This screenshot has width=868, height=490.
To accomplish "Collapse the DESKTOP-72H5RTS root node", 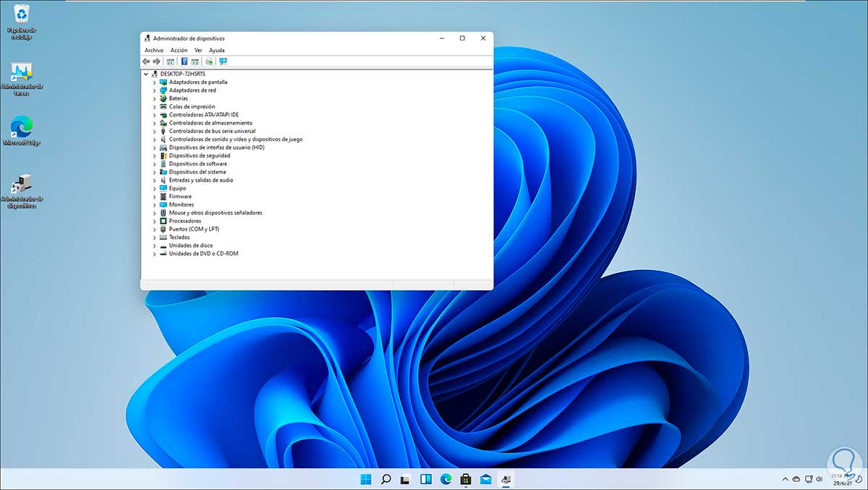I will 148,74.
